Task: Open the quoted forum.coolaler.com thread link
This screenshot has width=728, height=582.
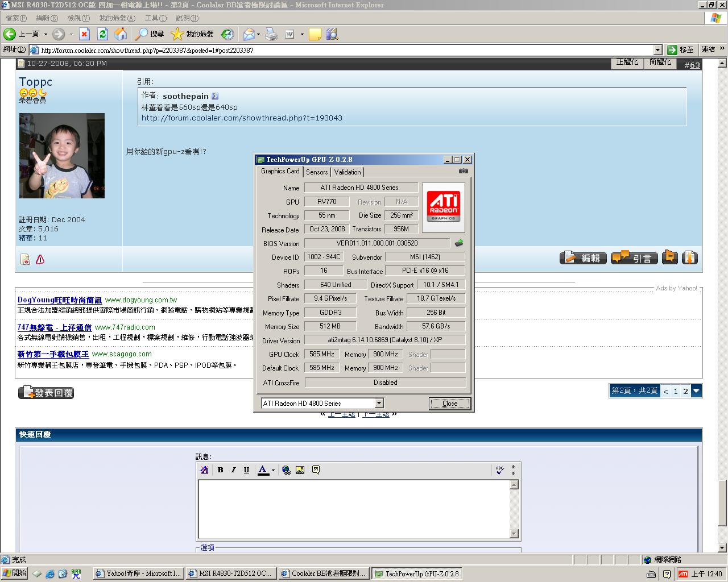Action: [x=242, y=118]
